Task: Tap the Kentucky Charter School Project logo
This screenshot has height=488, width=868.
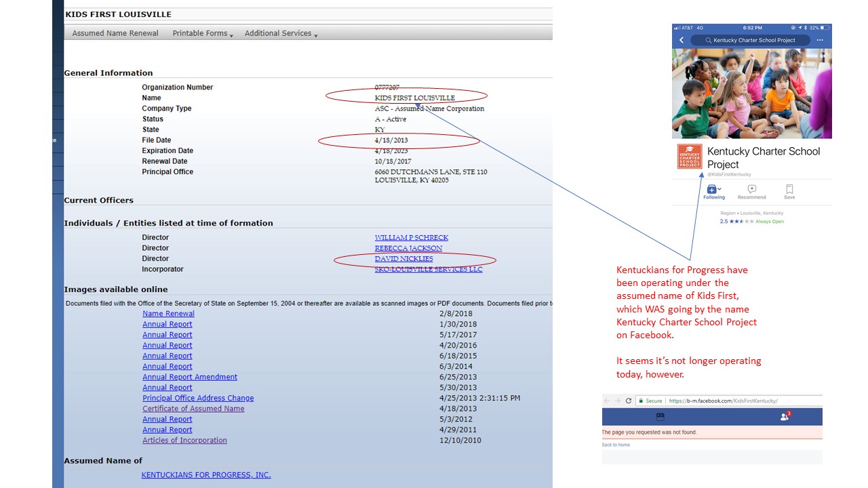Action: click(690, 157)
